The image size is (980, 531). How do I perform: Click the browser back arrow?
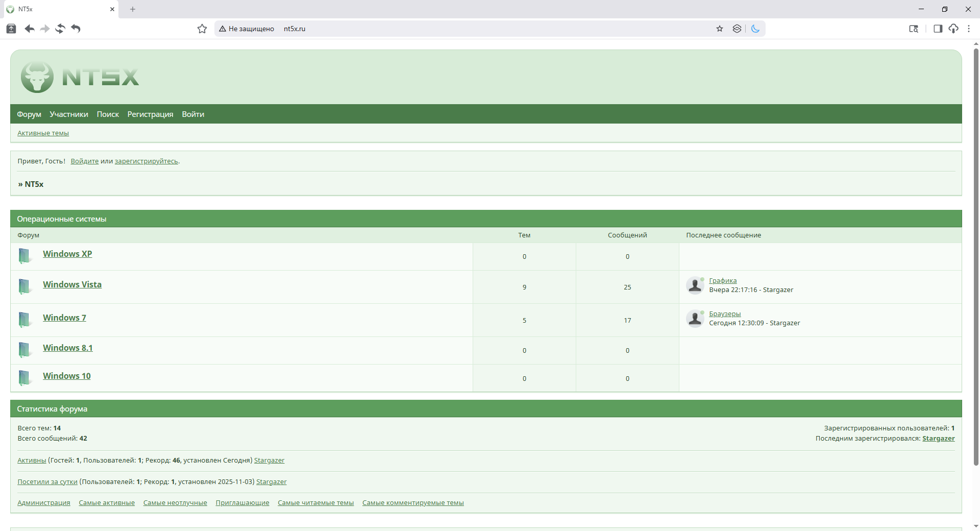click(x=30, y=29)
